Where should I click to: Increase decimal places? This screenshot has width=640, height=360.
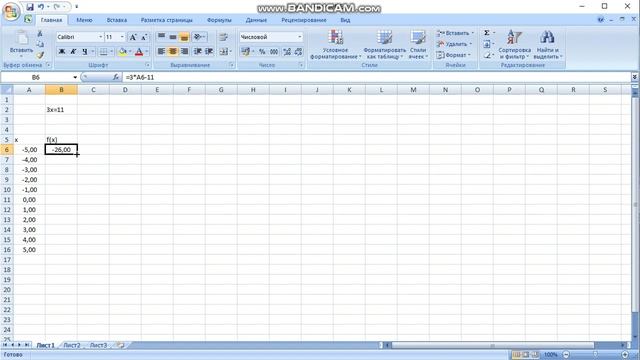287,51
